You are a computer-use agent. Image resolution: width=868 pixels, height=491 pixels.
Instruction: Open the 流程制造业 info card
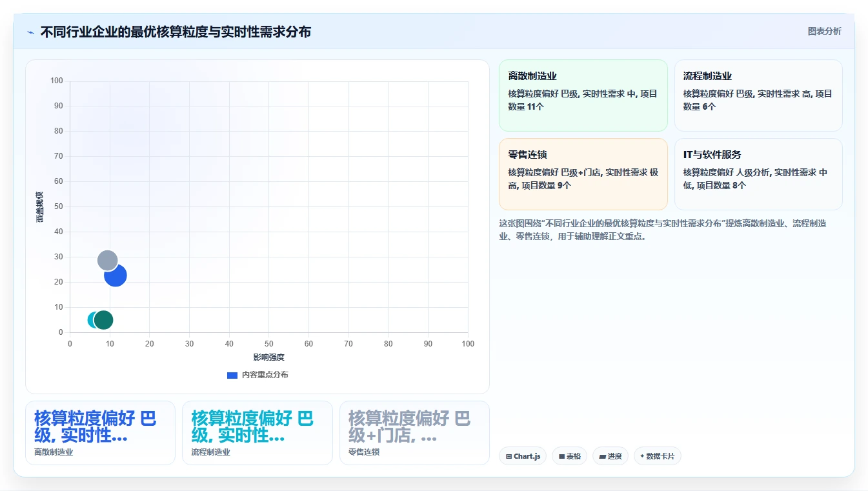pos(758,95)
